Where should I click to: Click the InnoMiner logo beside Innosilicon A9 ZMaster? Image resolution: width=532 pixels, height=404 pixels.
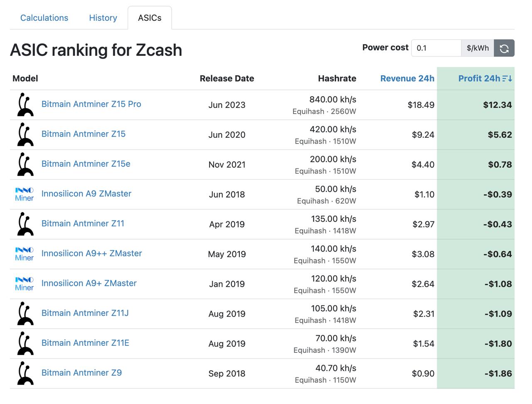(x=24, y=194)
